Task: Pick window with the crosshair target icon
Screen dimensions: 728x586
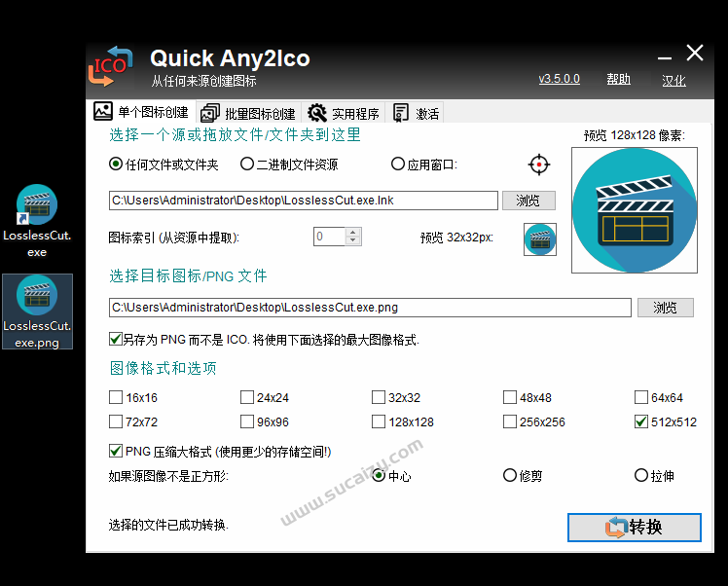Action: 538,165
